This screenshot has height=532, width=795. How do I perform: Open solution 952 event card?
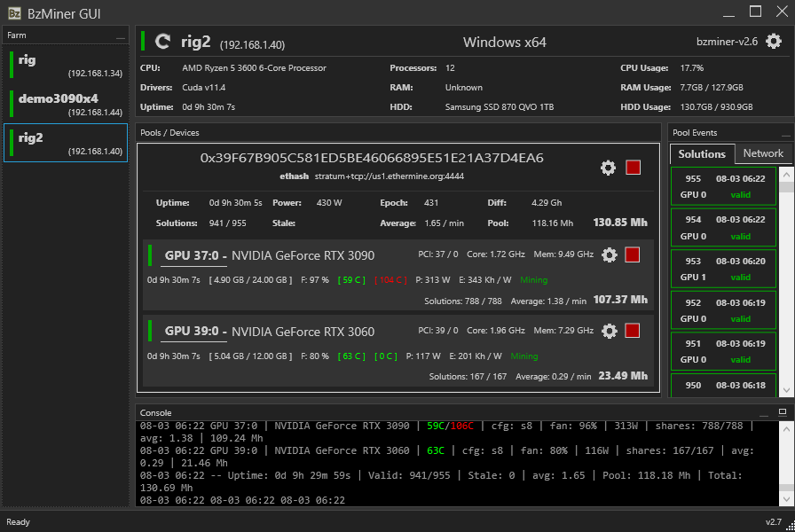coord(723,310)
